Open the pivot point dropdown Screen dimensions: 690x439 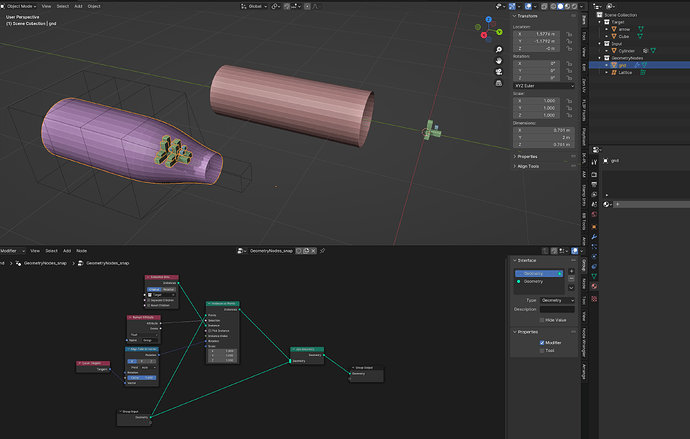click(275, 6)
